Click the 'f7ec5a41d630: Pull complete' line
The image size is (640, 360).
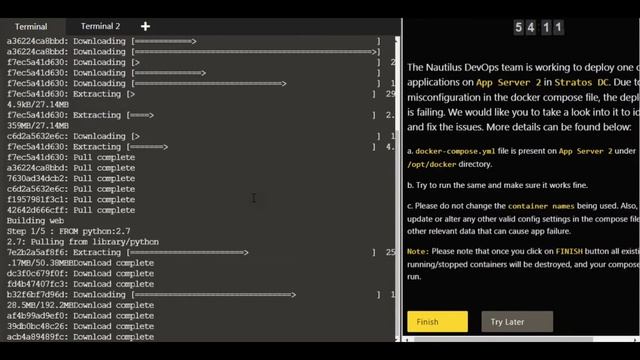point(71,158)
